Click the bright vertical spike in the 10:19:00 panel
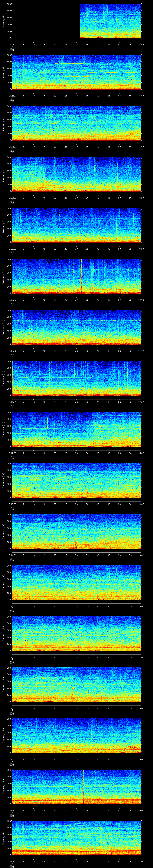The image size is (153, 868). (x=83, y=787)
